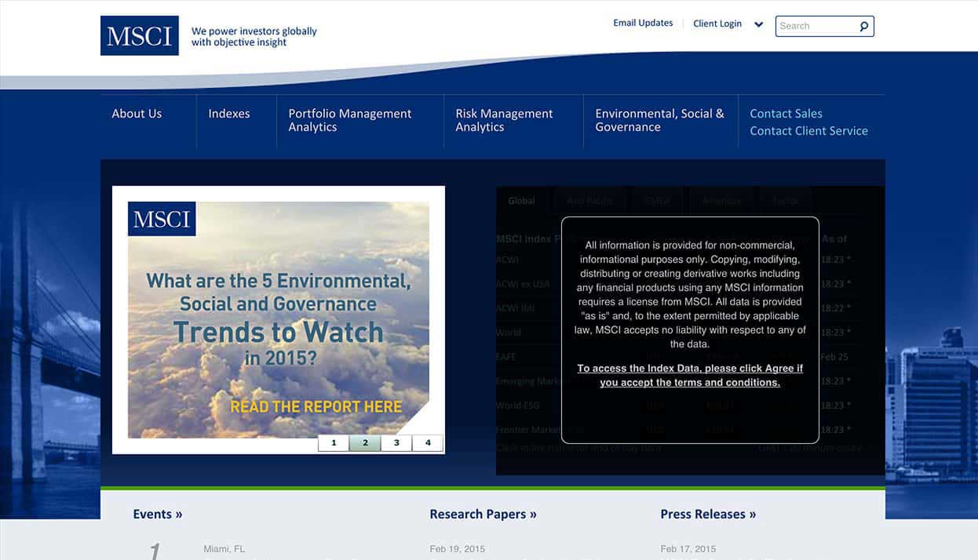Open the Environmental, Social & Governance menu

pyautogui.click(x=659, y=120)
